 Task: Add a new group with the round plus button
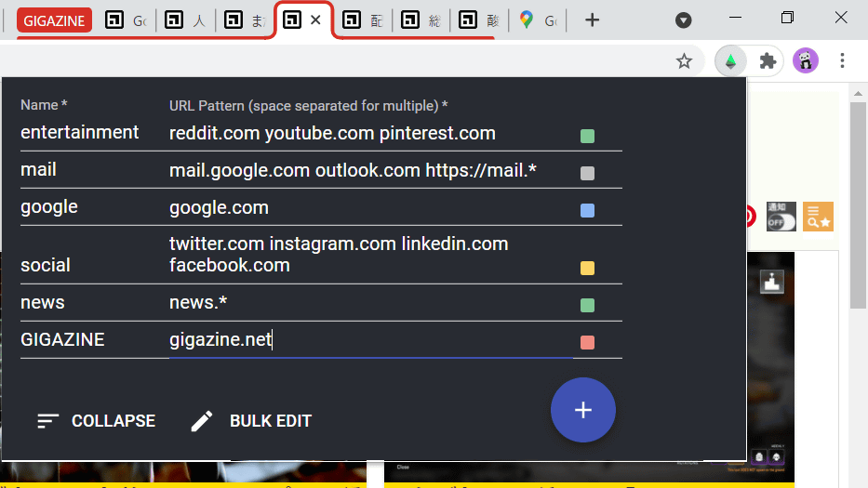(x=583, y=410)
